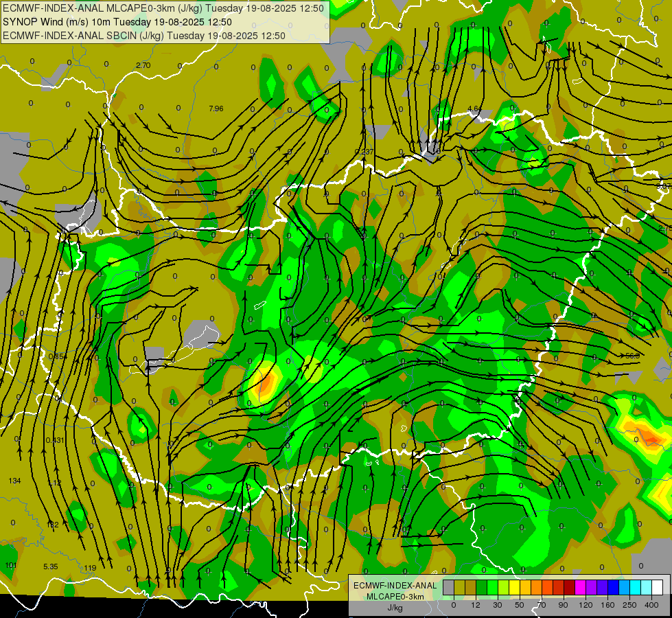Select the magenta legend swatch left of 120
The height and width of the screenshot is (618, 672).
click(x=581, y=588)
